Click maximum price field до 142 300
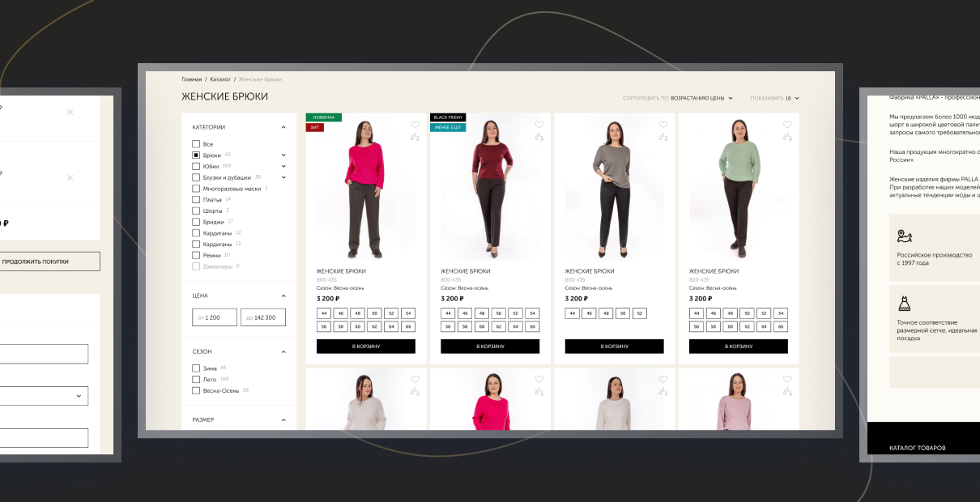The image size is (980, 502). pyautogui.click(x=263, y=317)
